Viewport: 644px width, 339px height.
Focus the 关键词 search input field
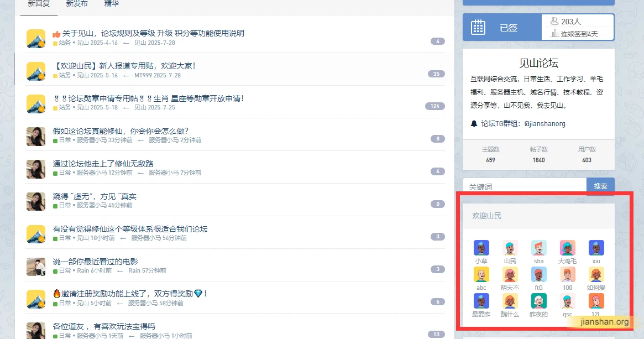click(525, 186)
